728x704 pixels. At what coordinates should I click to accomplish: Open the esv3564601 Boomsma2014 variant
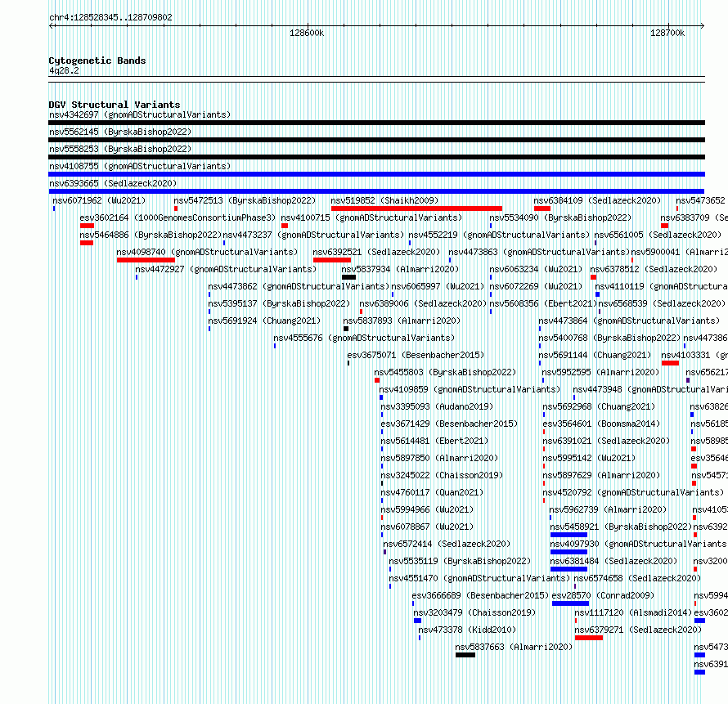pyautogui.click(x=601, y=424)
